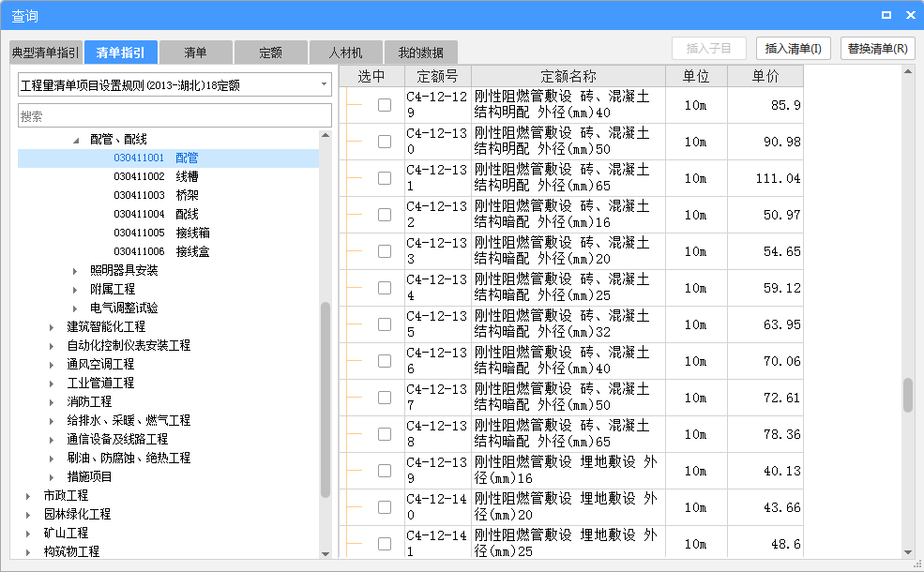Check the box for定额号 C4-12-129
Screen dimensions: 924x572
(x=384, y=105)
